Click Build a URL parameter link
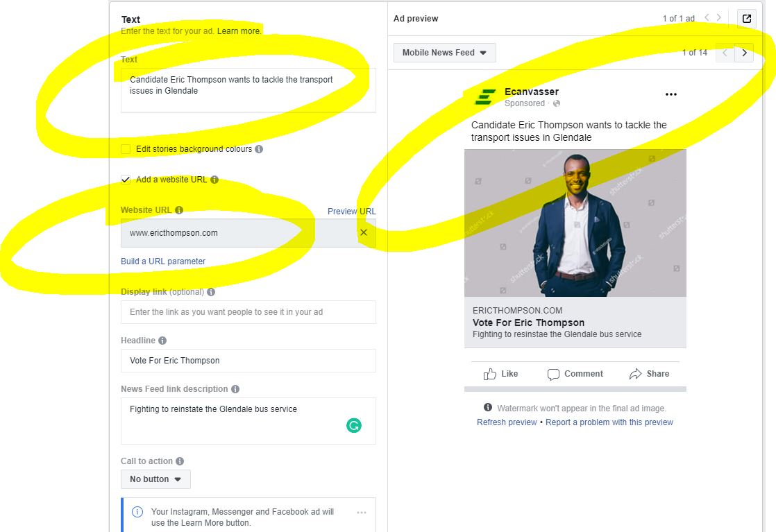The width and height of the screenshot is (776, 532). click(163, 261)
